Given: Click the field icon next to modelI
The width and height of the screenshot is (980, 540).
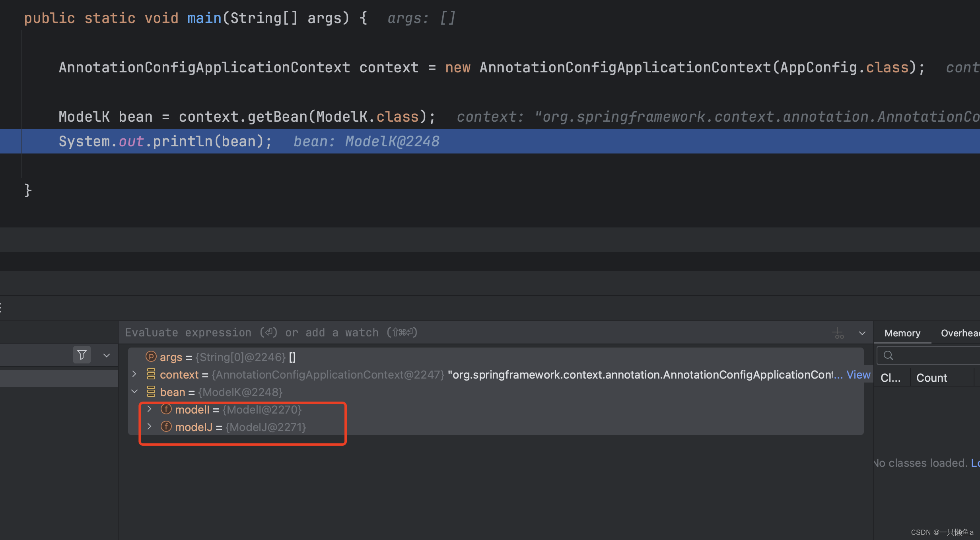Looking at the screenshot, I should (x=166, y=409).
